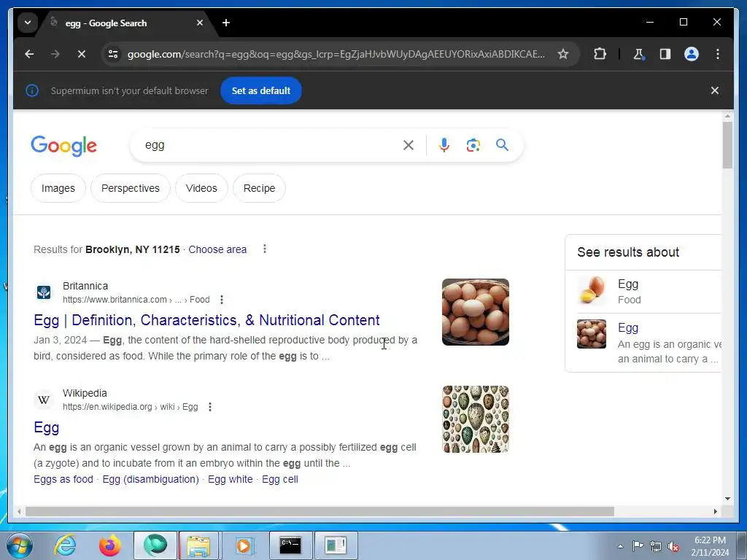
Task: Open the egg illustration thumbnail
Action: point(476,419)
